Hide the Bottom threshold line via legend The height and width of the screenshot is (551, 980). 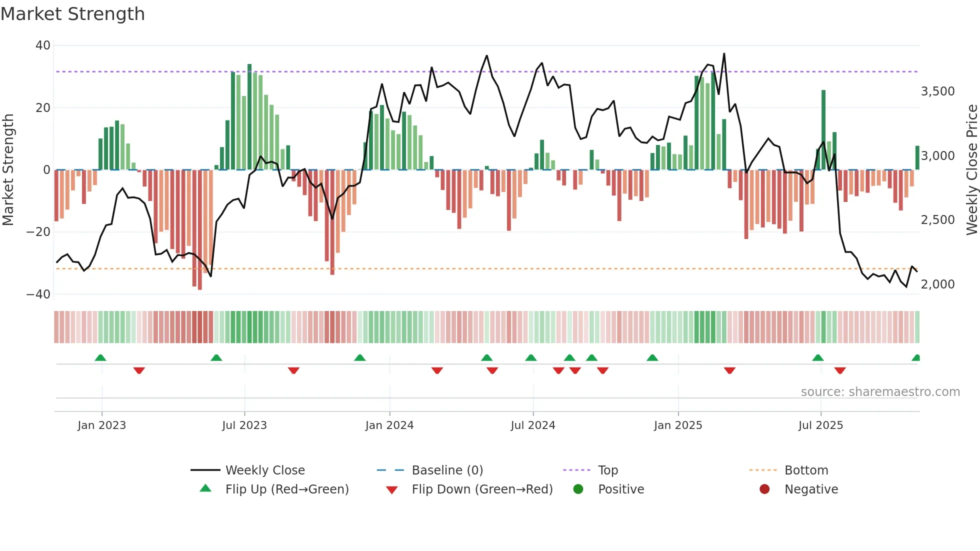(806, 470)
